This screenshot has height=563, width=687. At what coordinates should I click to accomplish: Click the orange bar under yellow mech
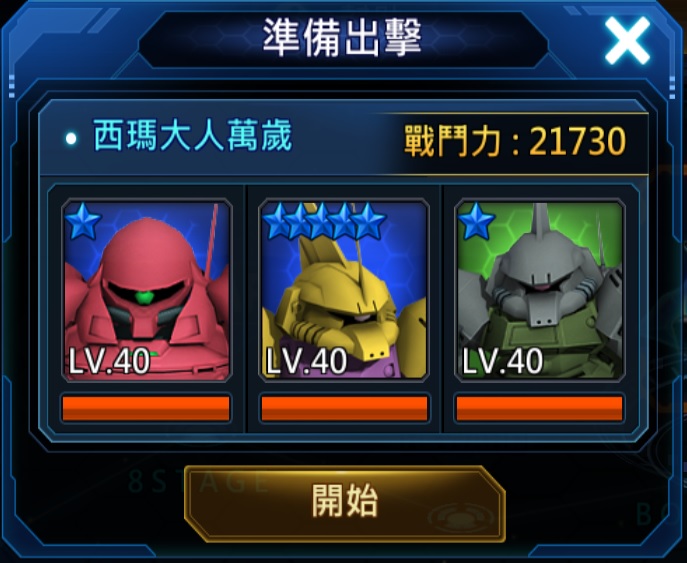coord(344,408)
